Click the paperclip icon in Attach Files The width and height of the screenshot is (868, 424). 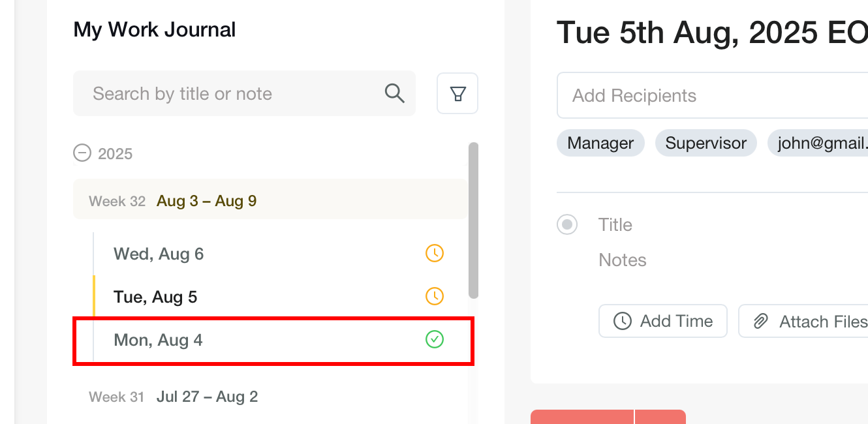761,321
